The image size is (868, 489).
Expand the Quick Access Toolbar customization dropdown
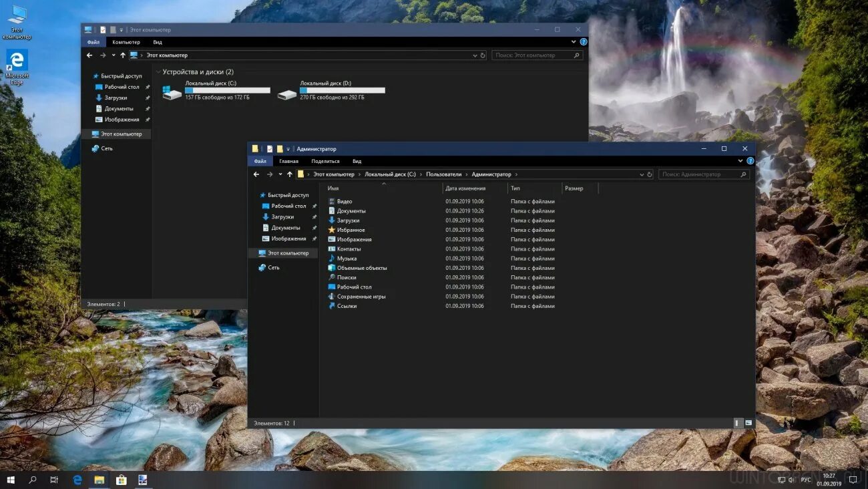click(288, 148)
